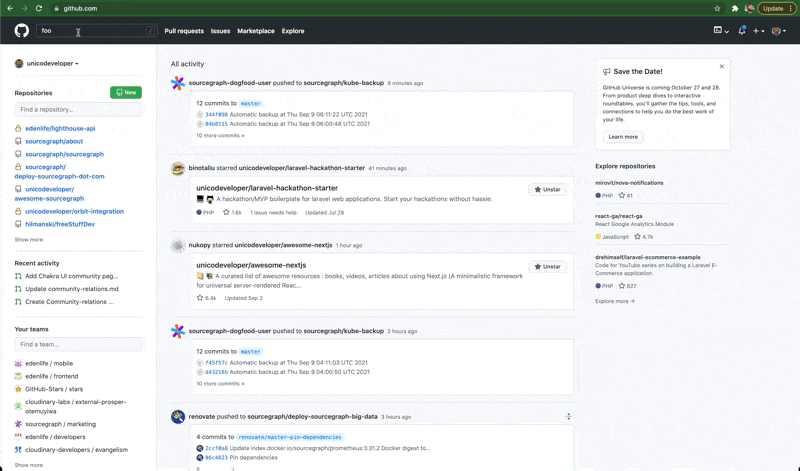The height and width of the screenshot is (471, 800).
Task: Open sourcegraph / marketing team
Action: pyautogui.click(x=61, y=424)
